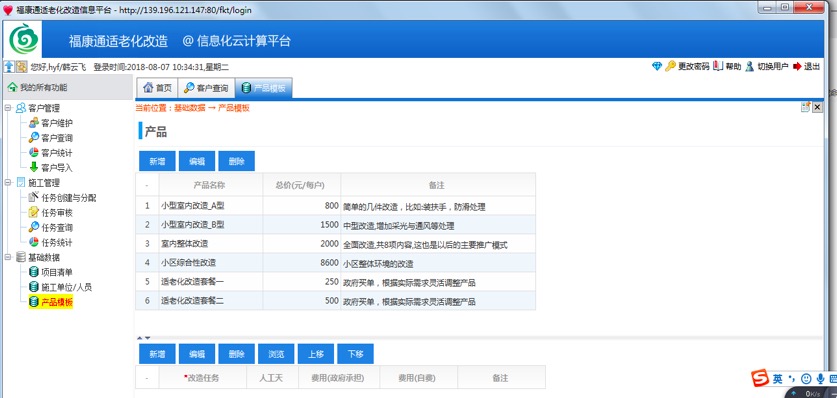The height and width of the screenshot is (398, 837).
Task: Click the 更改密码 link text
Action: tap(694, 67)
